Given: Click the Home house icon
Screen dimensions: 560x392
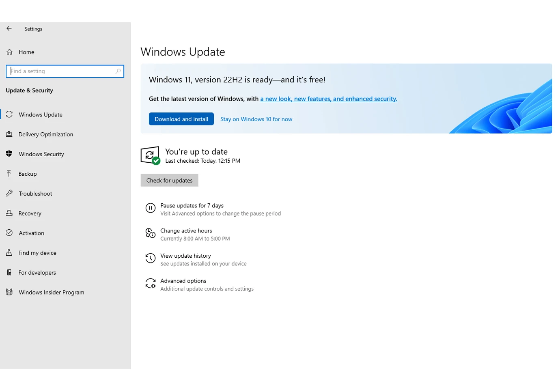Looking at the screenshot, I should (9, 52).
